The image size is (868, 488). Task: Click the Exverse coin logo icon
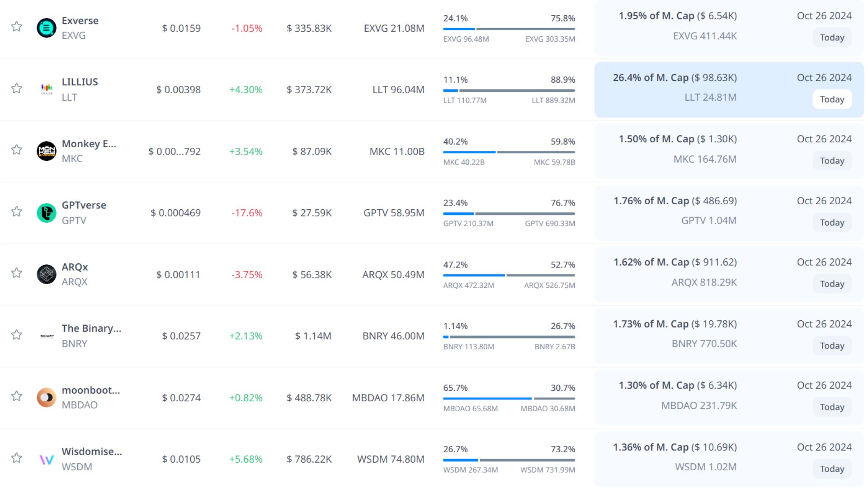click(46, 28)
